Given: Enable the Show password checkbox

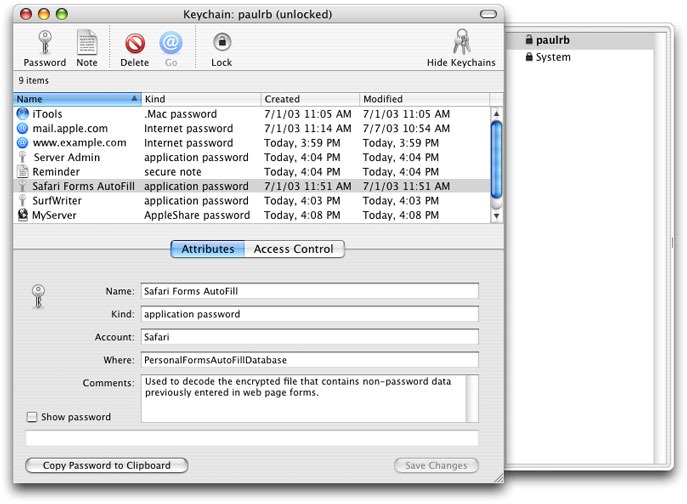Looking at the screenshot, I should click(32, 417).
